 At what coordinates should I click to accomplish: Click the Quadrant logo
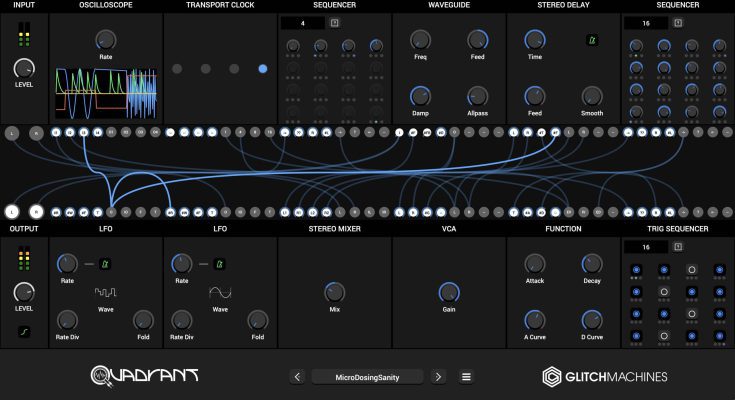[145, 376]
